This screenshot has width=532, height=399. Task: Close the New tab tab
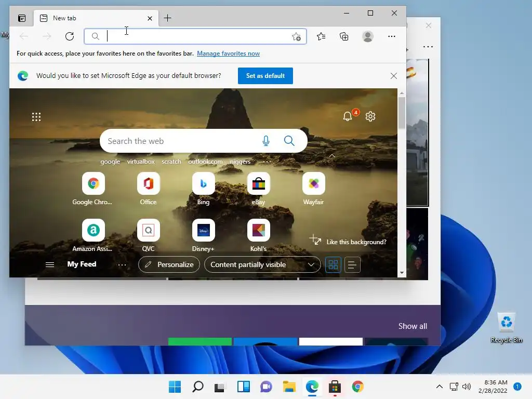150,18
